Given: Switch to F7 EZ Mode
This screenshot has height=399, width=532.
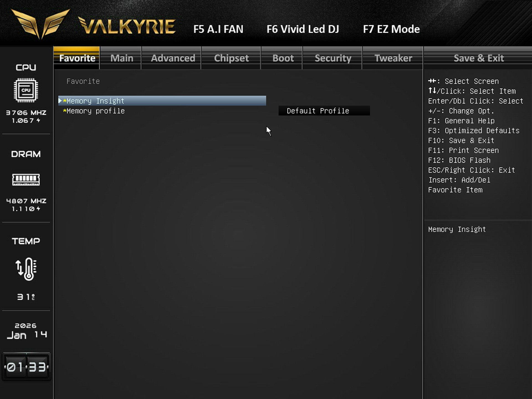Looking at the screenshot, I should pos(391,29).
